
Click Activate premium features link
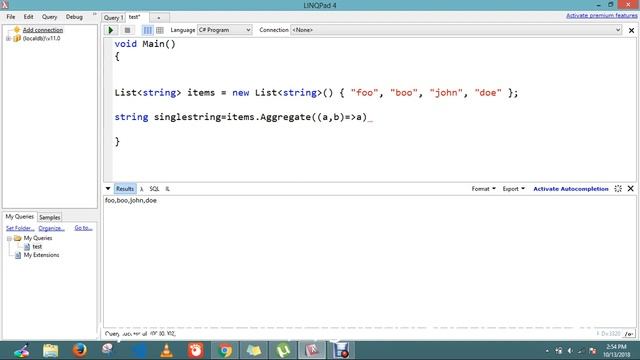602,16
